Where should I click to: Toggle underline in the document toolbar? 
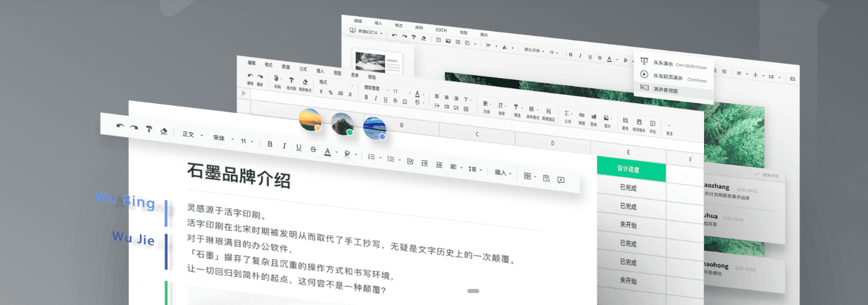299,147
